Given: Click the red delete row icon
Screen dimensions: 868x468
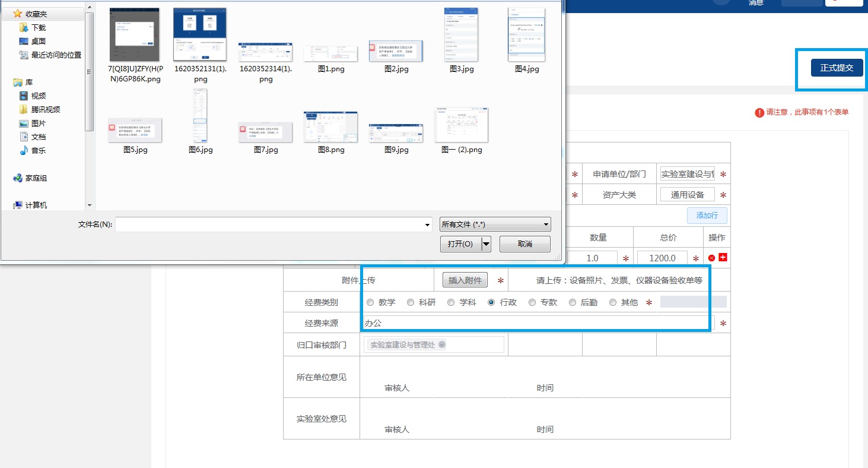Looking at the screenshot, I should (711, 258).
